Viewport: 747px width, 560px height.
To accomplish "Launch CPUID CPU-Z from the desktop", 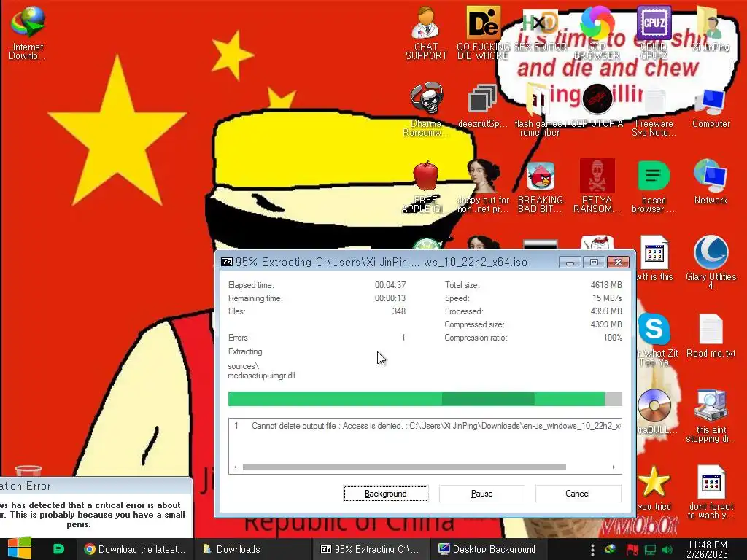I will (x=654, y=34).
